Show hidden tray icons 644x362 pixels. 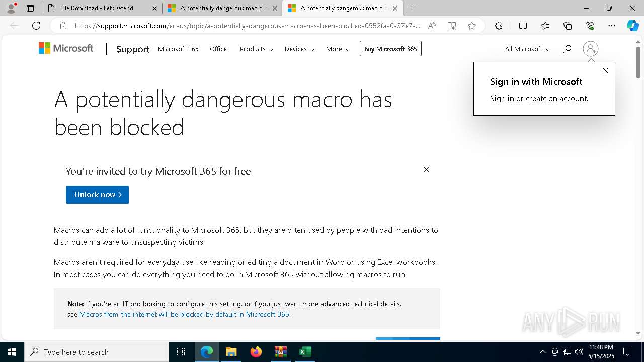click(x=542, y=352)
